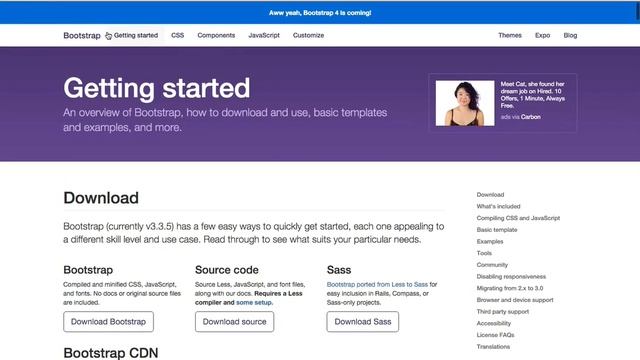Image resolution: width=640 pixels, height=360 pixels.
Task: Open Migrating from 2.x to 3.0 link
Action: [x=510, y=288]
